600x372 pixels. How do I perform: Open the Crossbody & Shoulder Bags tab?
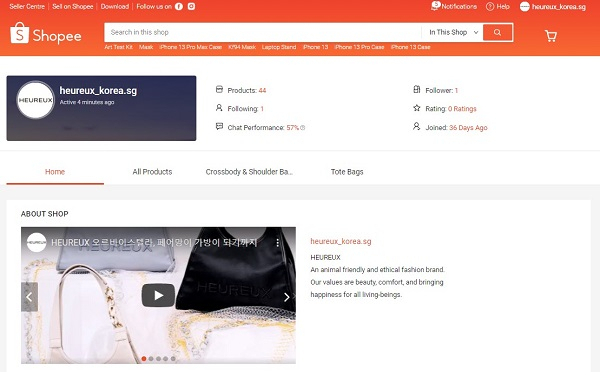(249, 172)
